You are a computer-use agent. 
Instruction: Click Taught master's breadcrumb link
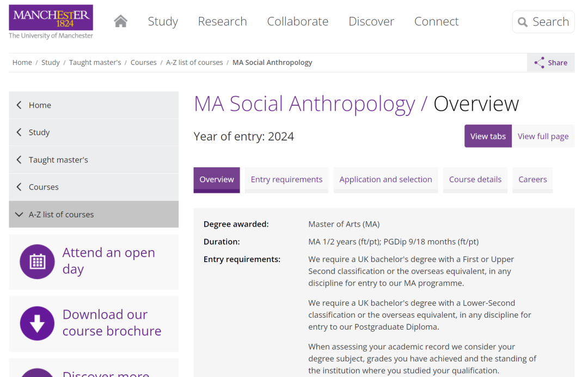click(x=95, y=62)
